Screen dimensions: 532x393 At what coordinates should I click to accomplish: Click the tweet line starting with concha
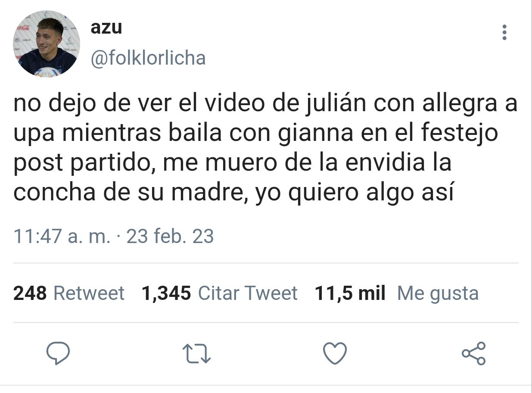(234, 192)
